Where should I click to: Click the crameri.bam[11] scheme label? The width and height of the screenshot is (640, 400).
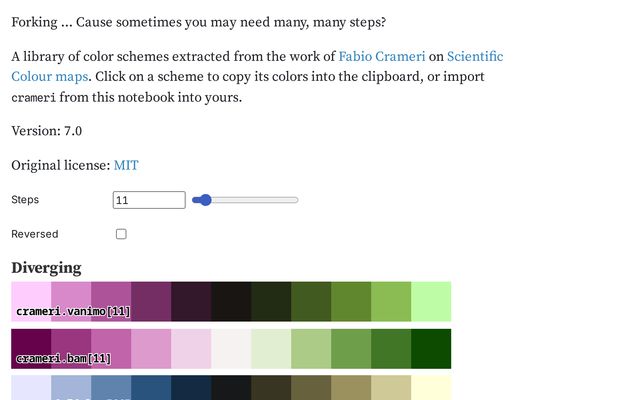pyautogui.click(x=63, y=358)
